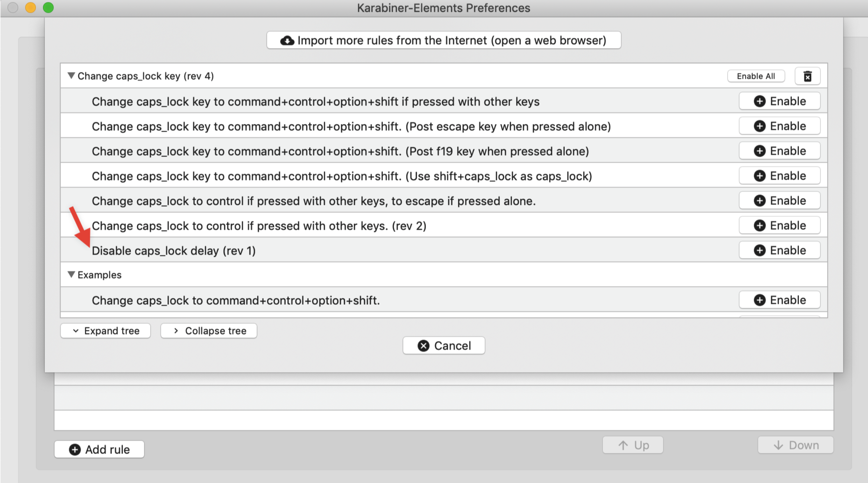Image resolution: width=868 pixels, height=483 pixels.
Task: Click the up arrow icon on Up button
Action: click(623, 445)
